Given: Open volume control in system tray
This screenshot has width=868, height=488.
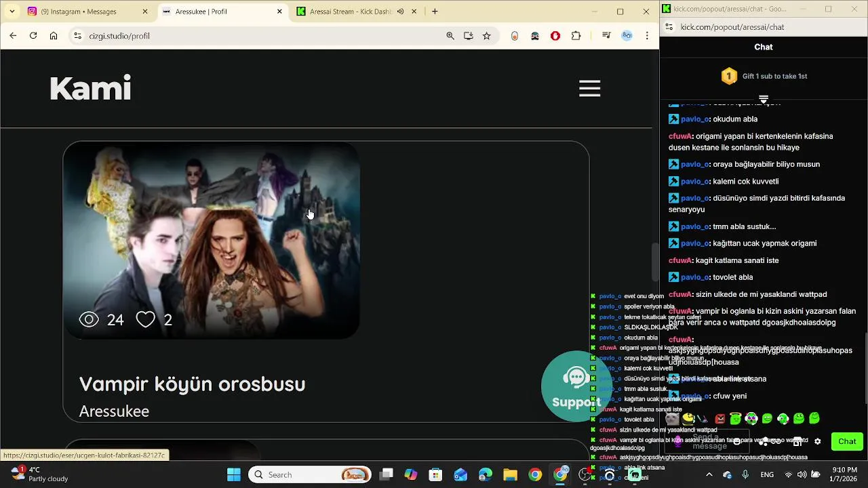Looking at the screenshot, I should pyautogui.click(x=802, y=474).
